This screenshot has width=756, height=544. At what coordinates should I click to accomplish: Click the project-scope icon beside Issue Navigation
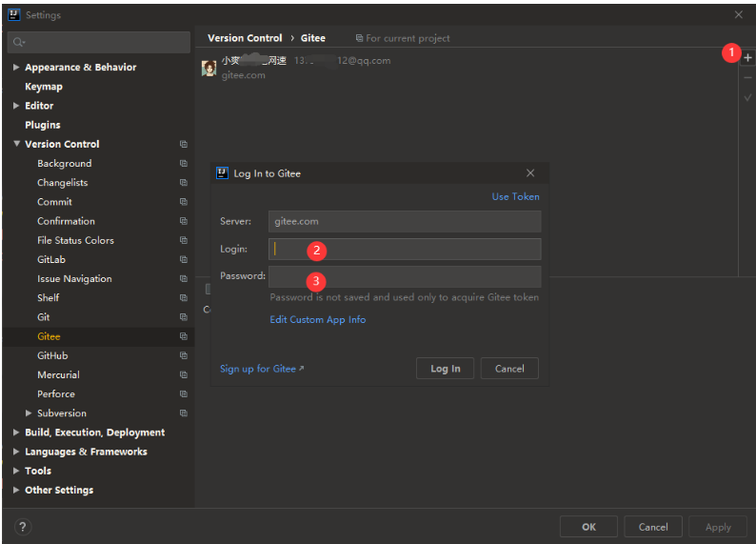[183, 279]
